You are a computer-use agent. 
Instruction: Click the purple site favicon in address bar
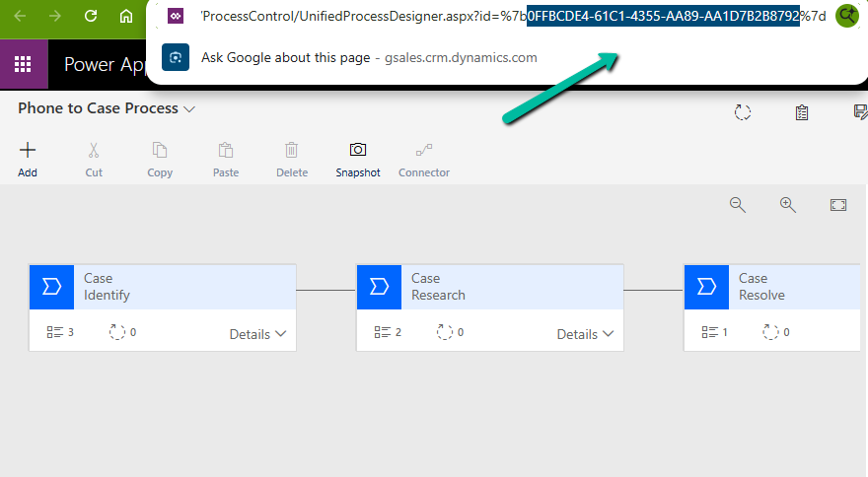(176, 16)
